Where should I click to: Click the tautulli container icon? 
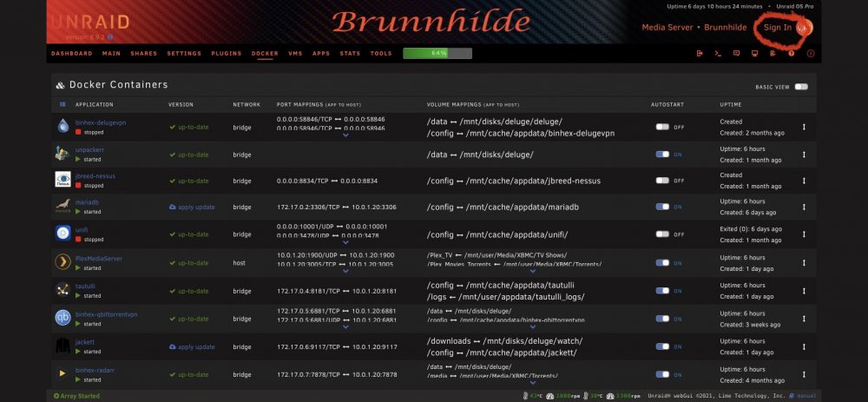pyautogui.click(x=62, y=289)
